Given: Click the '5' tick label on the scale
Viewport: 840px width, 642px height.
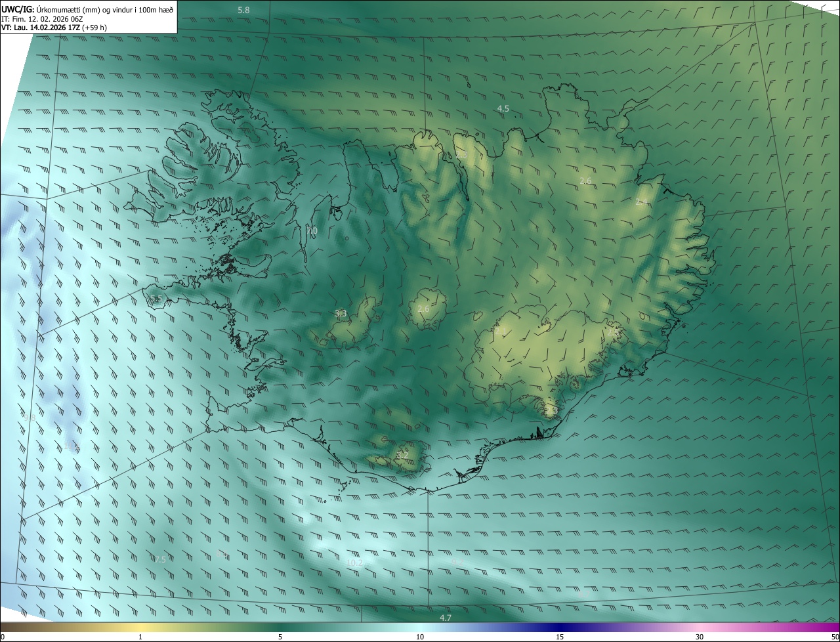Looking at the screenshot, I should (280, 637).
